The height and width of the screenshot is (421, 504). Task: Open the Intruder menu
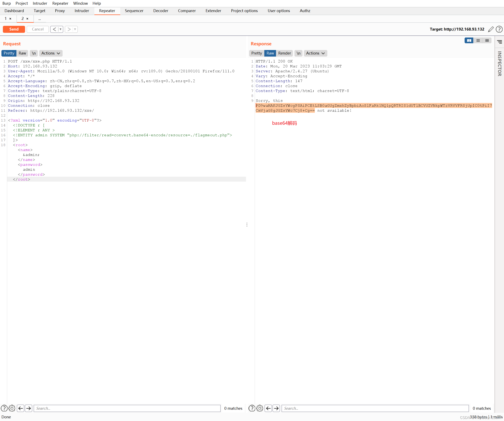(x=40, y=3)
